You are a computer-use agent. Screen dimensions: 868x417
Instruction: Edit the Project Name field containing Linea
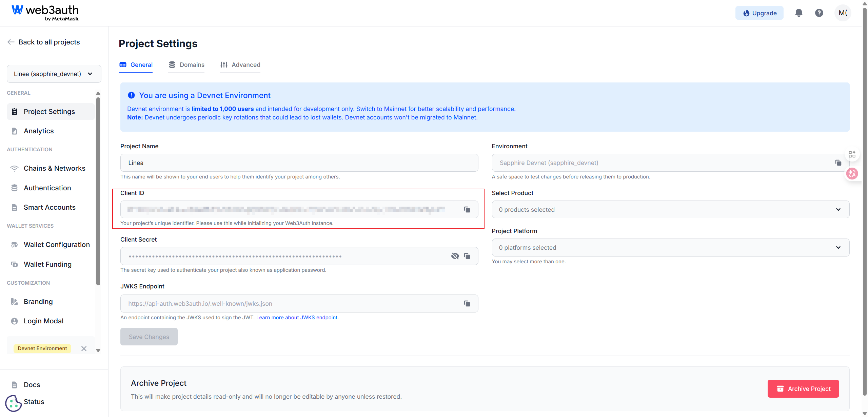coord(299,163)
